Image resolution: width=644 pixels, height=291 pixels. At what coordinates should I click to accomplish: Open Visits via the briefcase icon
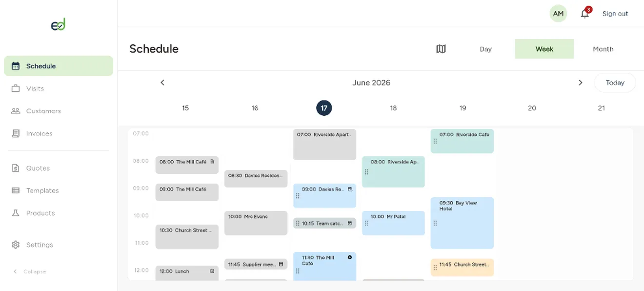click(x=16, y=88)
